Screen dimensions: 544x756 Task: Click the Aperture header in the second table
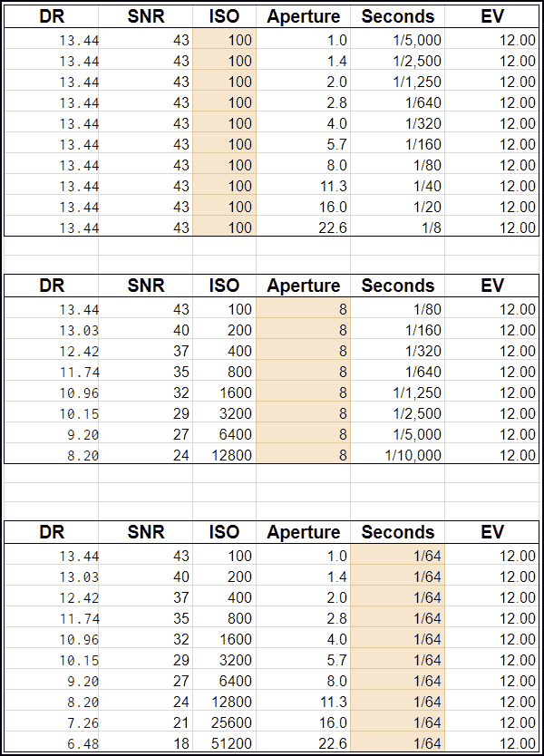point(304,286)
